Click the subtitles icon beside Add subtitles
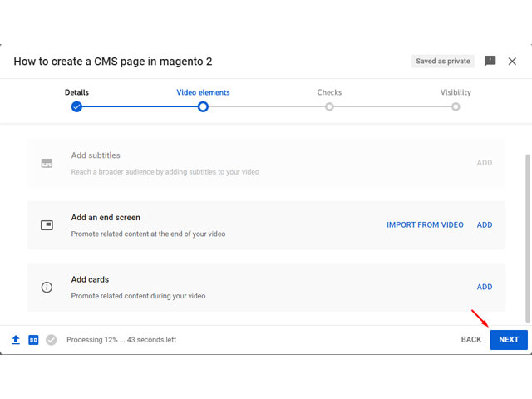The image size is (532, 399). pos(47,163)
